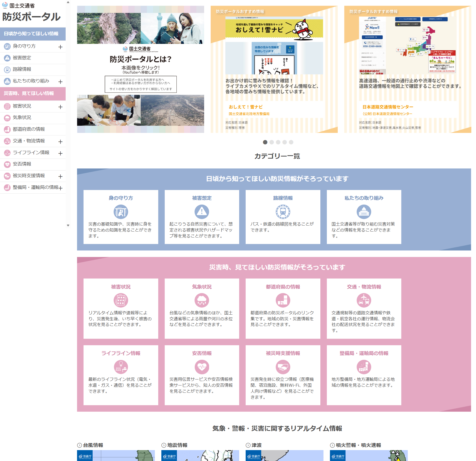
Task: Click the 安否情報 heart icon in card
Action: 202,367
